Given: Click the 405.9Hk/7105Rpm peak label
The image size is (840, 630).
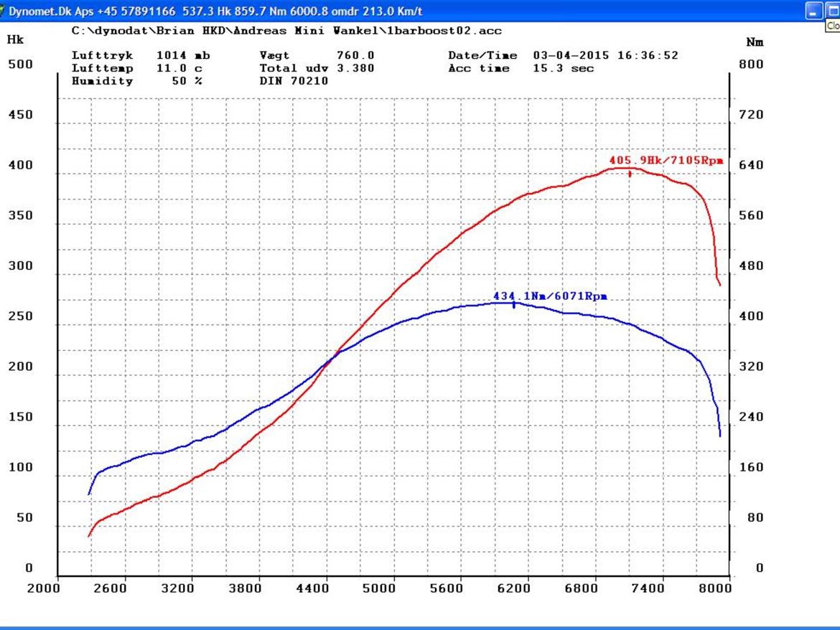Looking at the screenshot, I should pos(666,160).
